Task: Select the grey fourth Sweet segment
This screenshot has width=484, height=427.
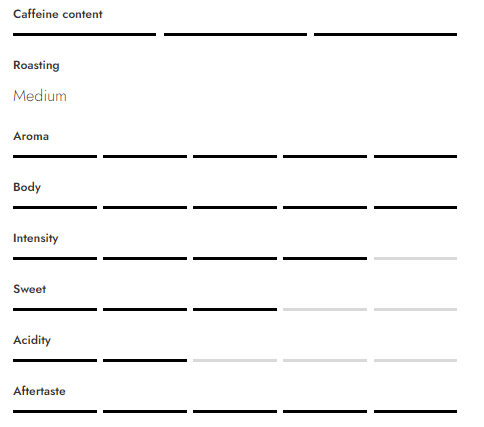Action: [x=325, y=309]
